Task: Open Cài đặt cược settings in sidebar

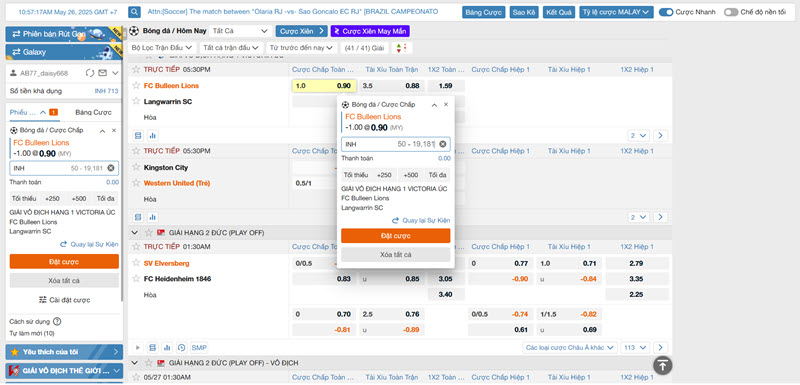Action: pyautogui.click(x=64, y=300)
